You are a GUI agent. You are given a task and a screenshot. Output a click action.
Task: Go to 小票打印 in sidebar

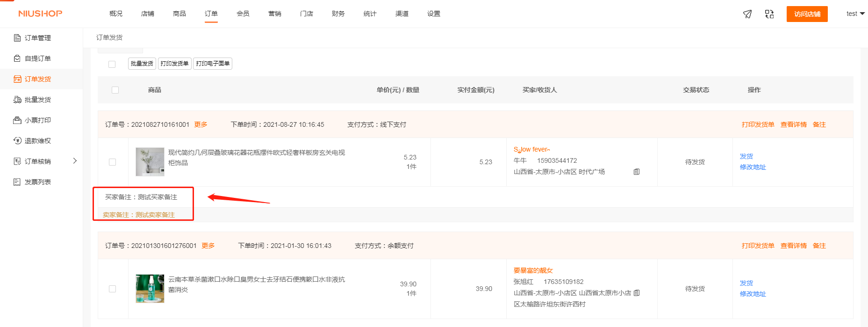pos(38,120)
